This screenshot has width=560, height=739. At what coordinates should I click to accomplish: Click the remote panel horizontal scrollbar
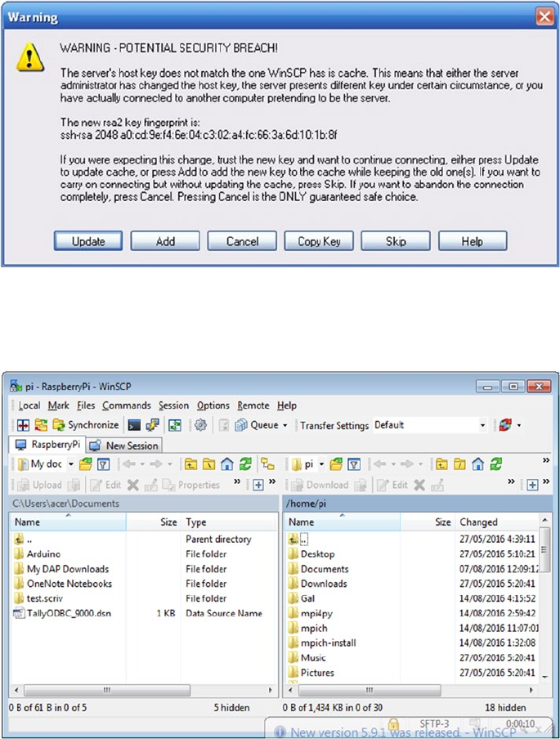370,691
